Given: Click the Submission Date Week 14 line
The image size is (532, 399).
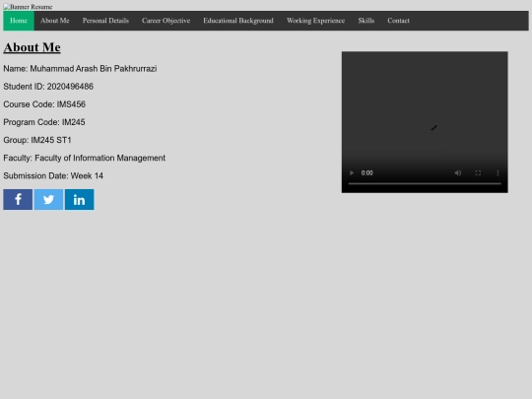Looking at the screenshot, I should coord(53,175).
